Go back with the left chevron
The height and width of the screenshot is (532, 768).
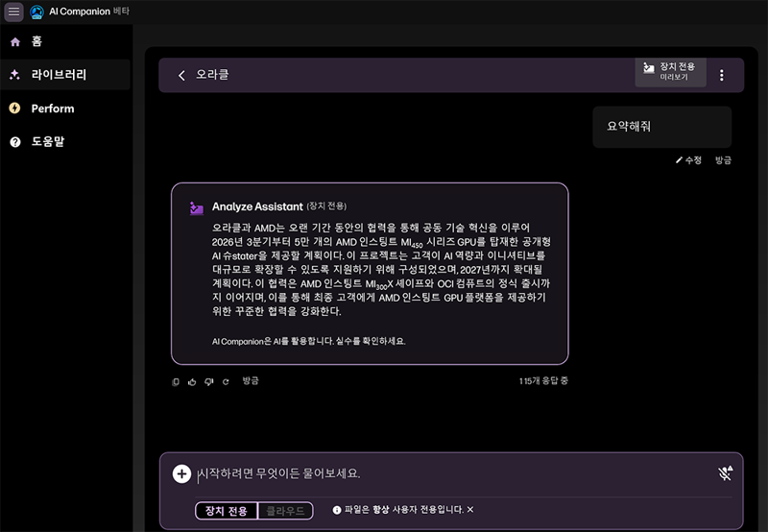(181, 76)
